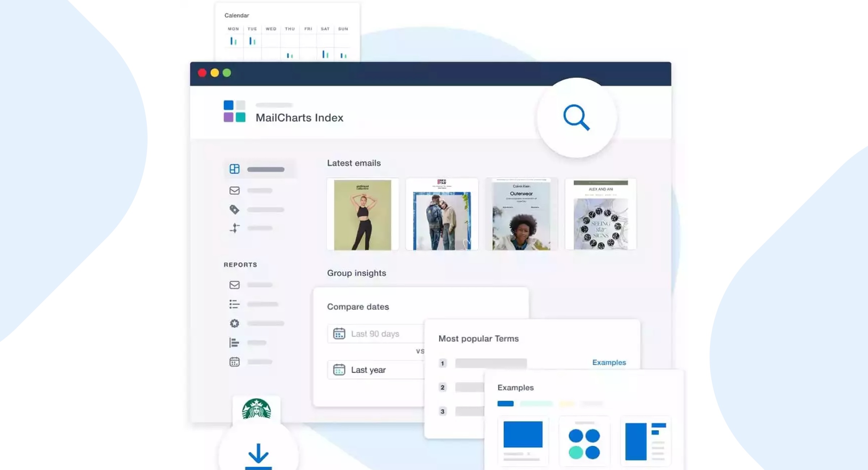Click the SAT bars in Calendar
This screenshot has height=470, width=868.
325,54
